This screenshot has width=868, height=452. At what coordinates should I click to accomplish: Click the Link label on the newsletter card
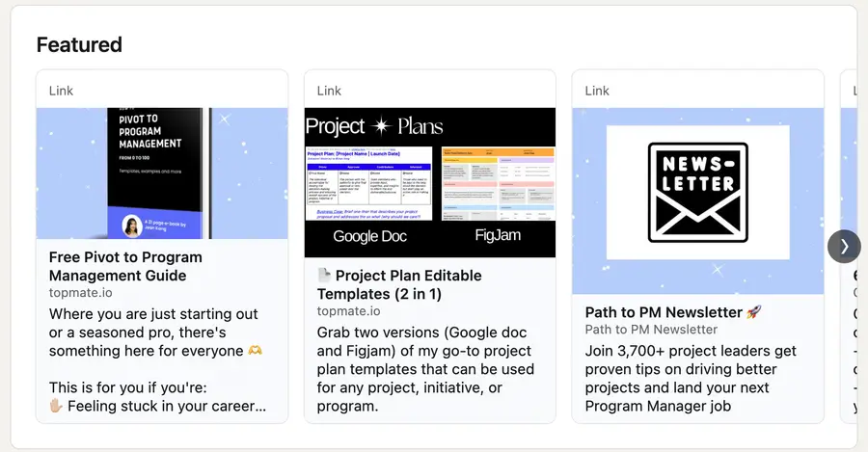[597, 91]
